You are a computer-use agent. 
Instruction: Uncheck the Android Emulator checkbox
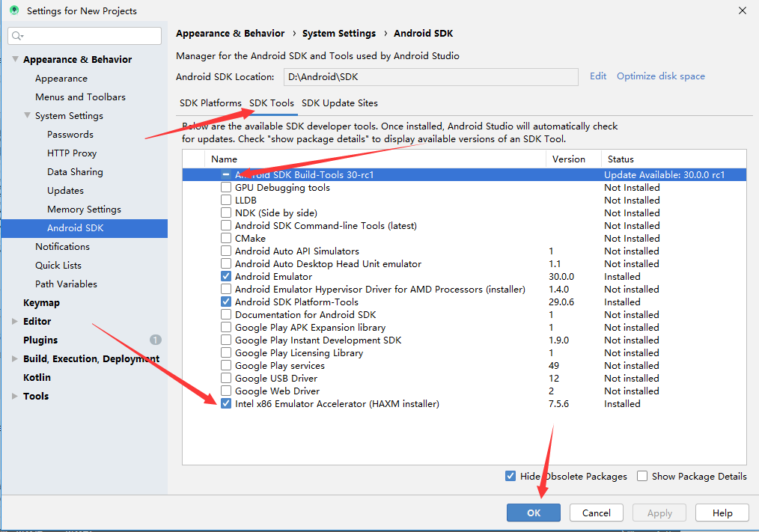[x=226, y=276]
